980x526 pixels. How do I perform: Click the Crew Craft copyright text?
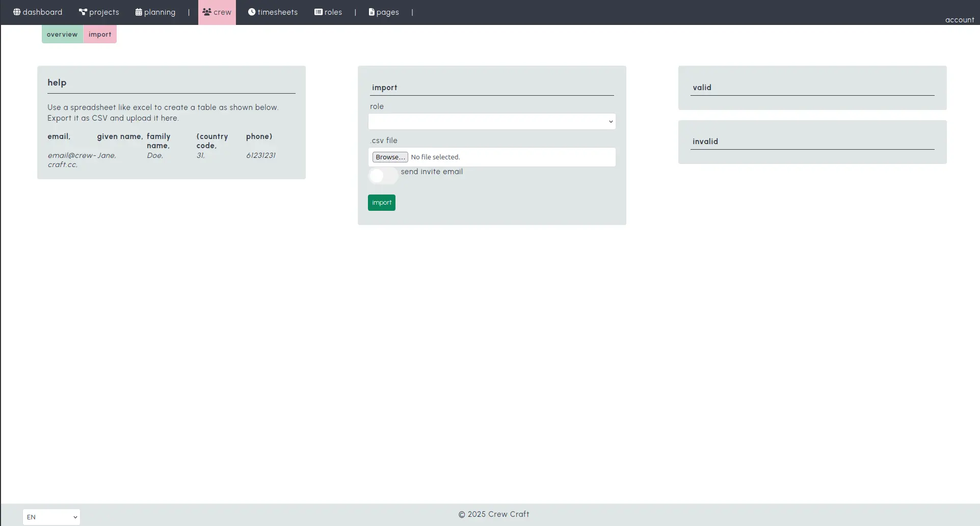[493, 514]
